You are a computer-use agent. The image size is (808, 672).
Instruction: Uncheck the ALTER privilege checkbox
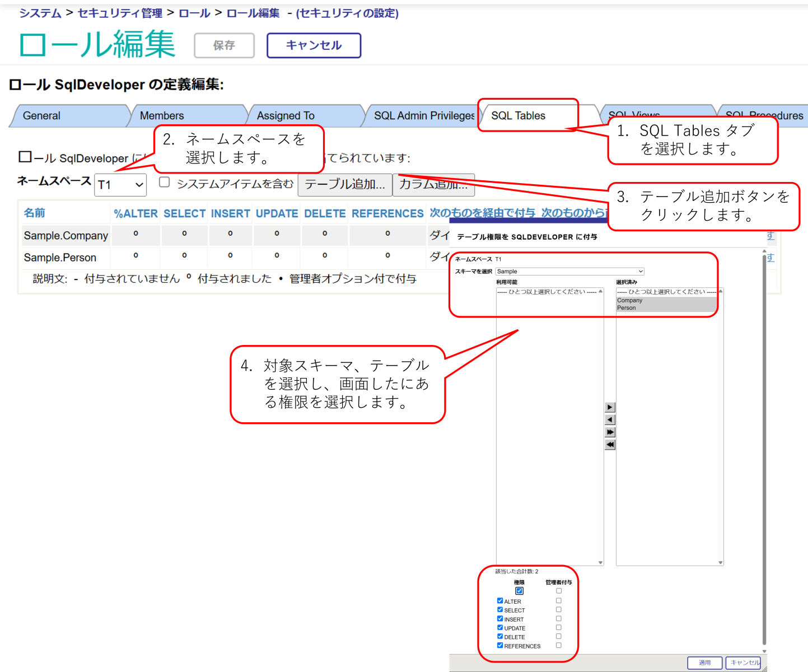500,601
